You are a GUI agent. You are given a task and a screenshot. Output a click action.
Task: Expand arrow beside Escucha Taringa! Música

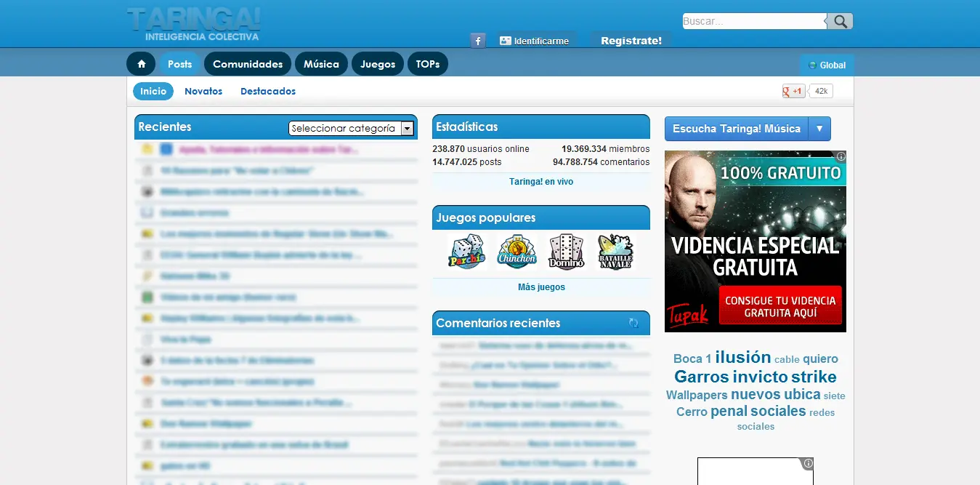(x=819, y=129)
